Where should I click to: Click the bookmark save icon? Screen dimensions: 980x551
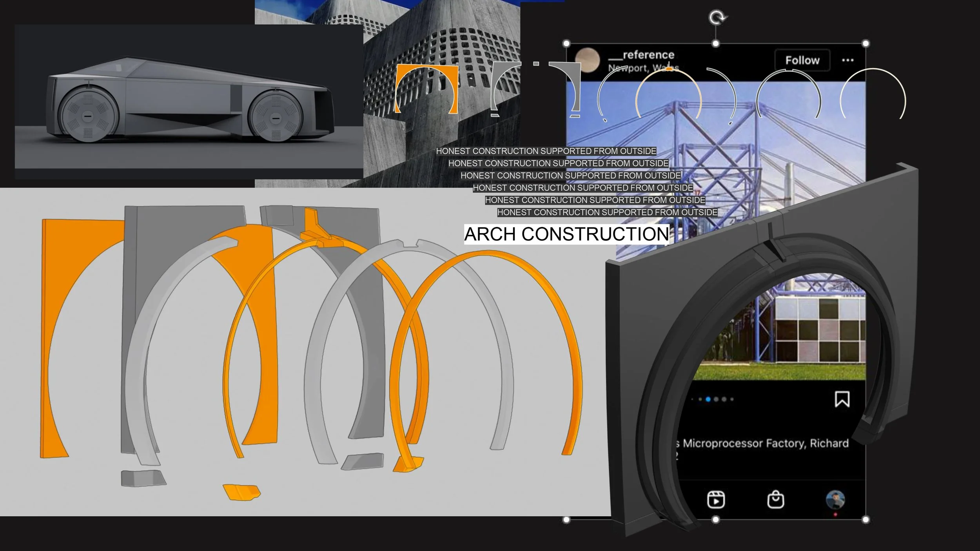pyautogui.click(x=842, y=399)
